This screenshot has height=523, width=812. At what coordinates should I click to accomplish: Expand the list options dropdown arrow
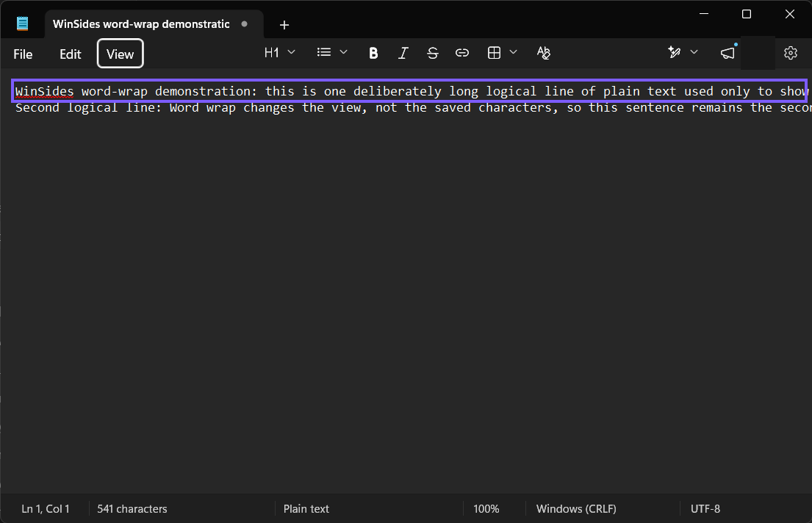pos(343,52)
